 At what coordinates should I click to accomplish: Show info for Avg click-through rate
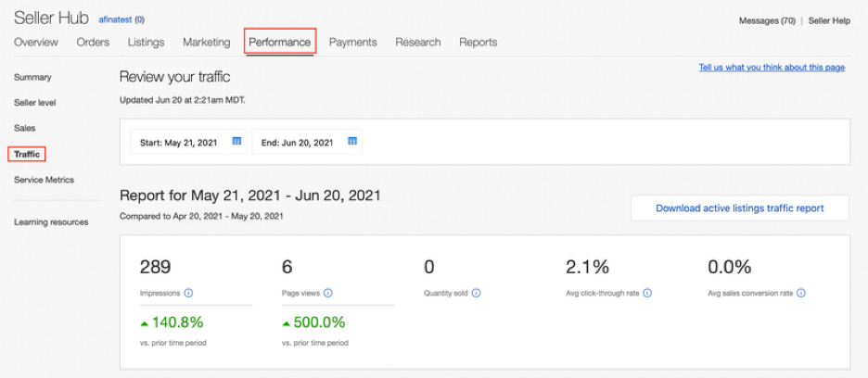[x=647, y=294]
